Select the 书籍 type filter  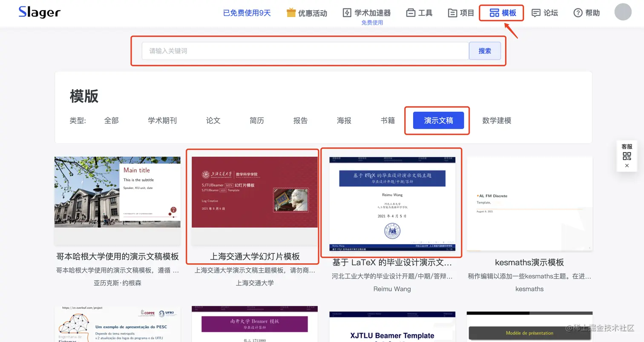tap(388, 121)
